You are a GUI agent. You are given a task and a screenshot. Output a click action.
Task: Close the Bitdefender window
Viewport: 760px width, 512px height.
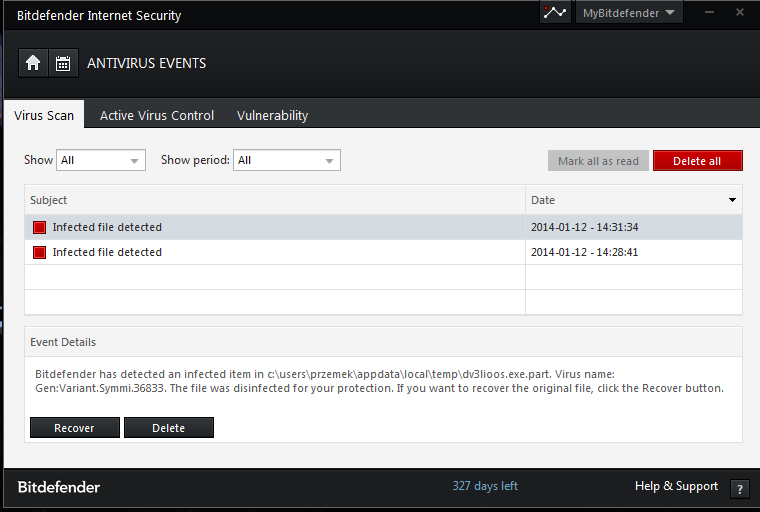coord(740,13)
